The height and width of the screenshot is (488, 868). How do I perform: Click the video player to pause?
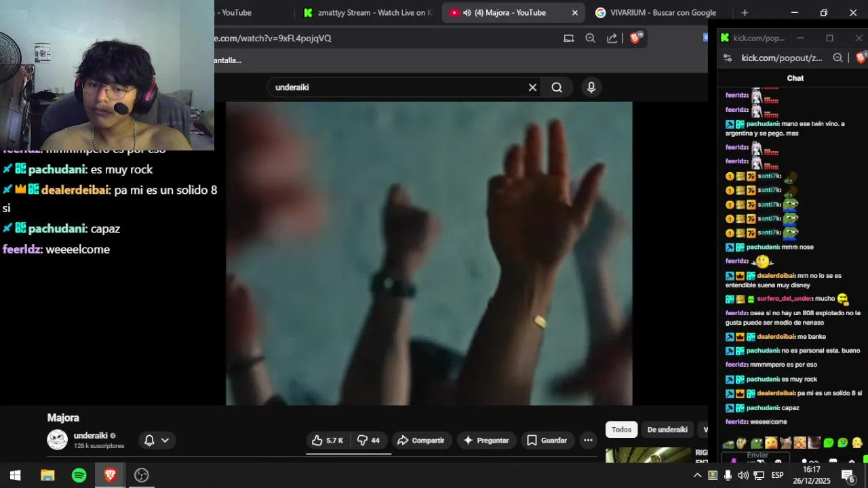coord(429,253)
